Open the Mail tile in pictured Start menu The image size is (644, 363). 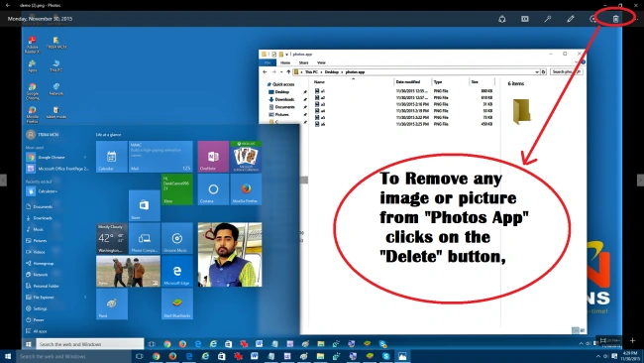(x=161, y=157)
